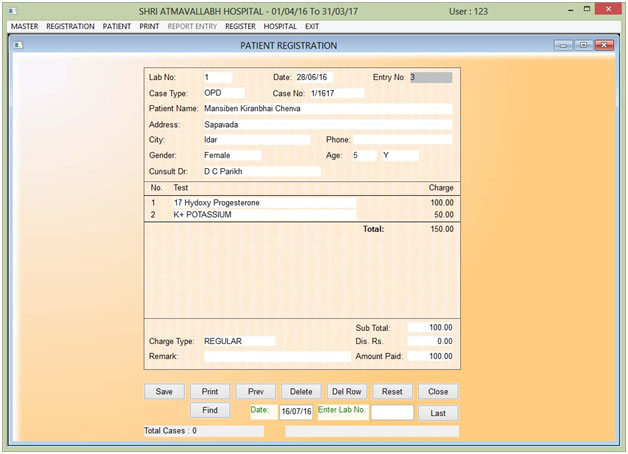Jump to the Last record button
Viewport: 628px width, 454px height.
438,412
